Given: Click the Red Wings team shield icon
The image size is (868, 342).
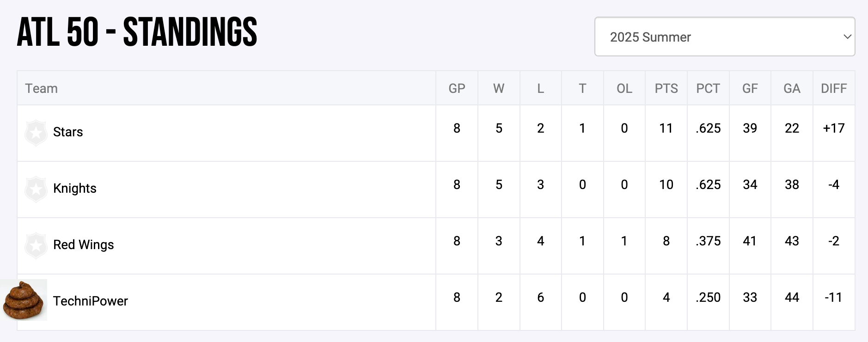Looking at the screenshot, I should pos(36,246).
